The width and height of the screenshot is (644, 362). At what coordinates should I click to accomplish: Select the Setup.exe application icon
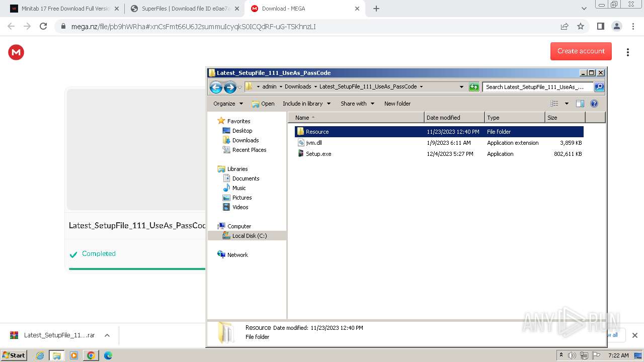[x=301, y=154]
